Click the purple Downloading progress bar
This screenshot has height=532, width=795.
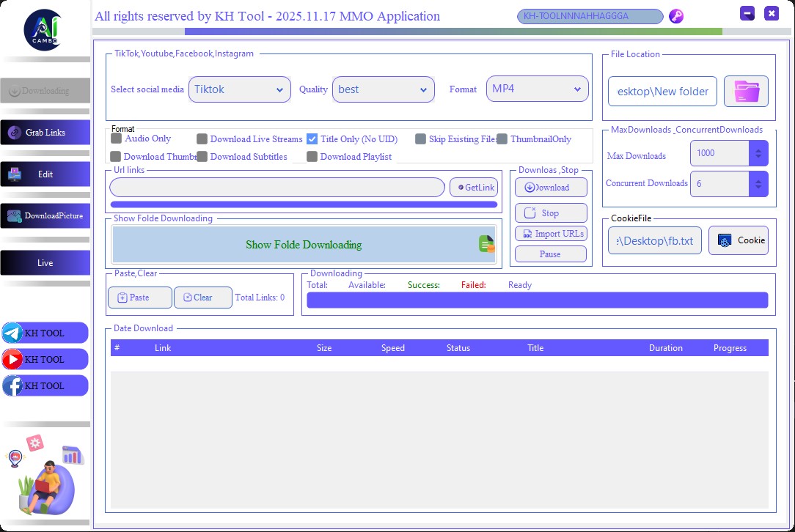pos(537,300)
